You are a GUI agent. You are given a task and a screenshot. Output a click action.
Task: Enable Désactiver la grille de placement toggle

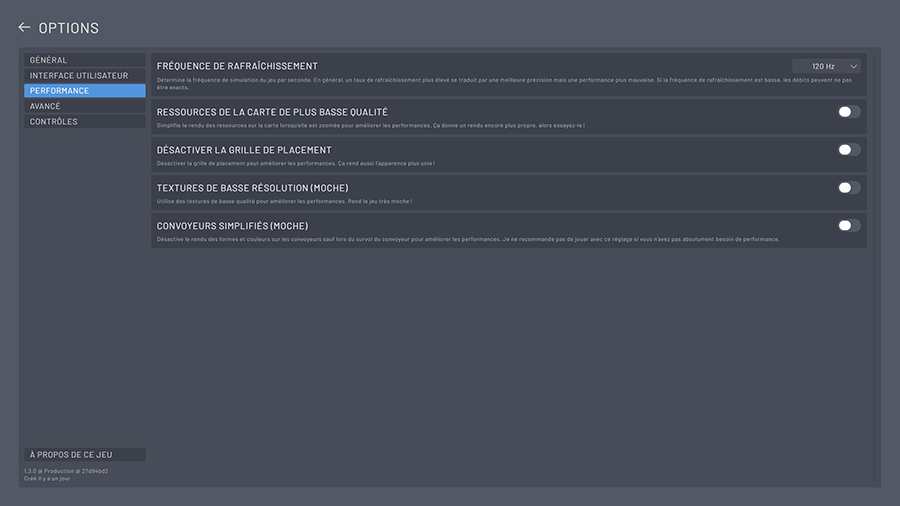click(x=849, y=150)
